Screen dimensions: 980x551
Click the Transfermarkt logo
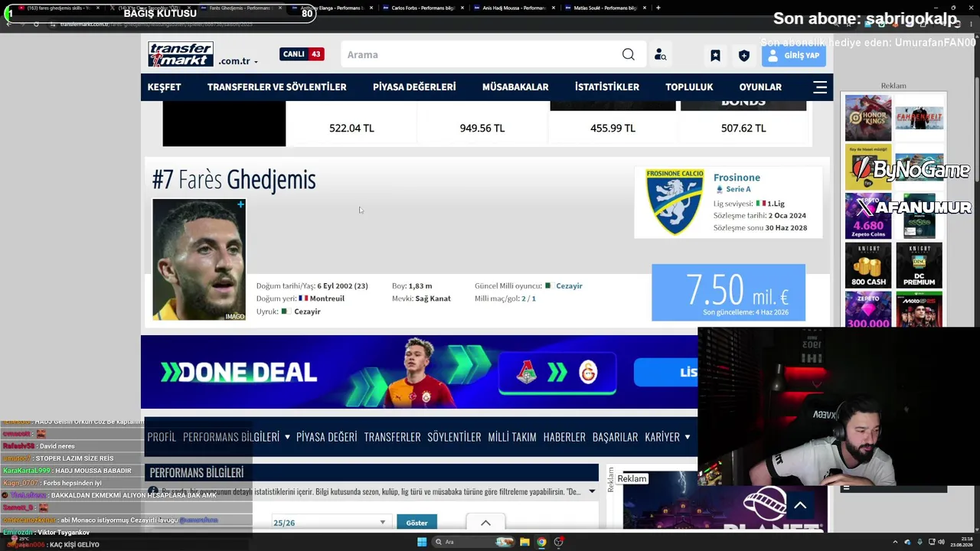[181, 54]
